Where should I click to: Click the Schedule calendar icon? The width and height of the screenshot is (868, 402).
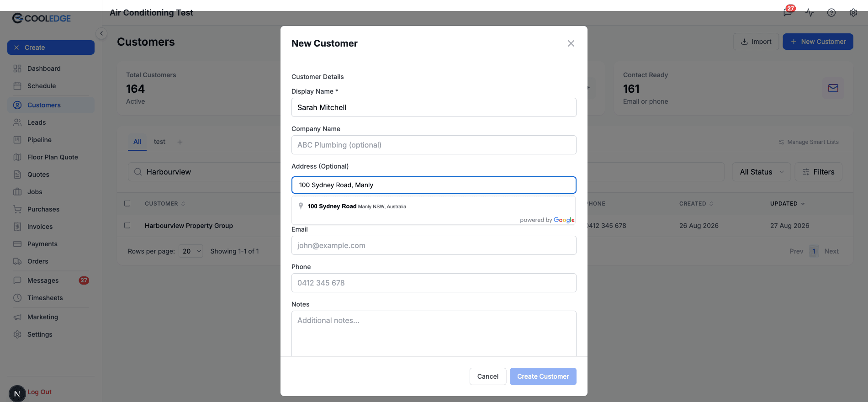pos(17,86)
